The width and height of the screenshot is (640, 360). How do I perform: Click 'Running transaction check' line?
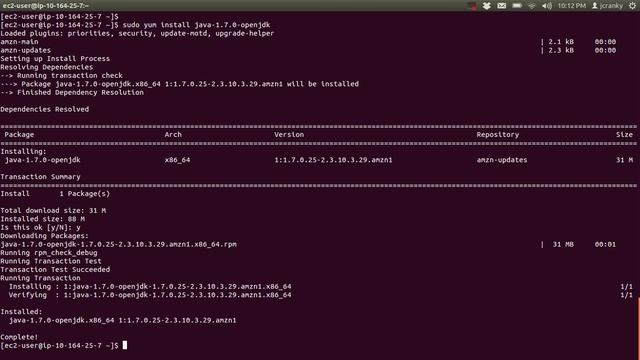[x=62, y=76]
